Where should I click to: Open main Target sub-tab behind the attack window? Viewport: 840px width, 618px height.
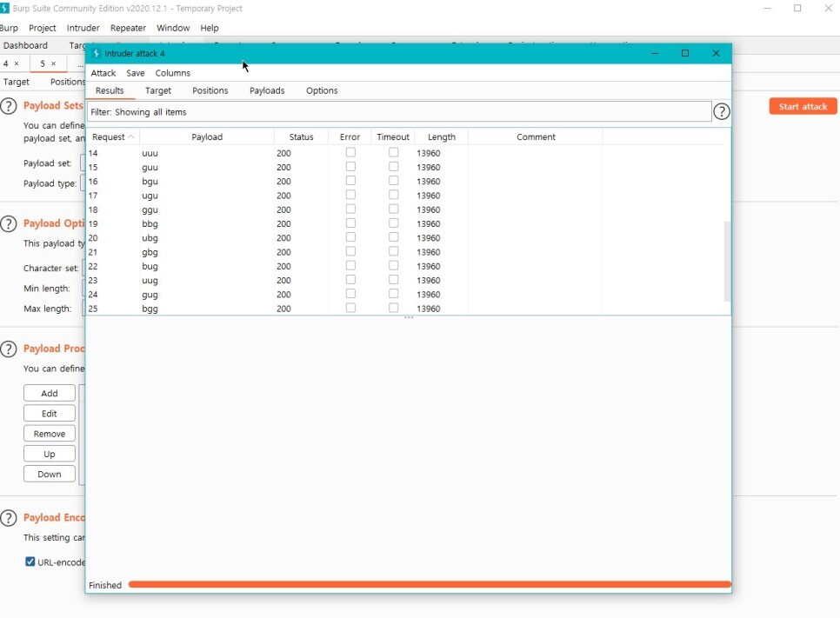coord(16,82)
